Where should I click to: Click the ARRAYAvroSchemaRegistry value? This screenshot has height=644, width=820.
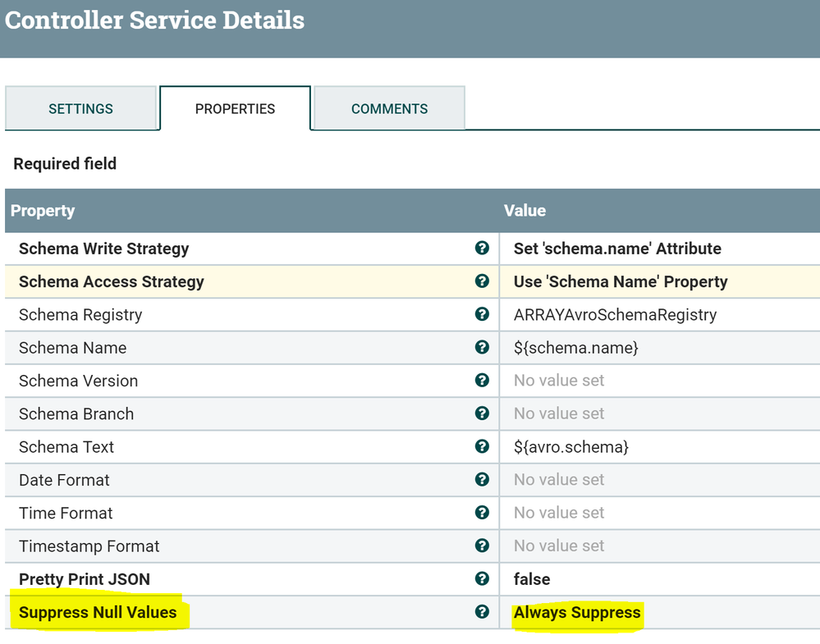click(615, 314)
